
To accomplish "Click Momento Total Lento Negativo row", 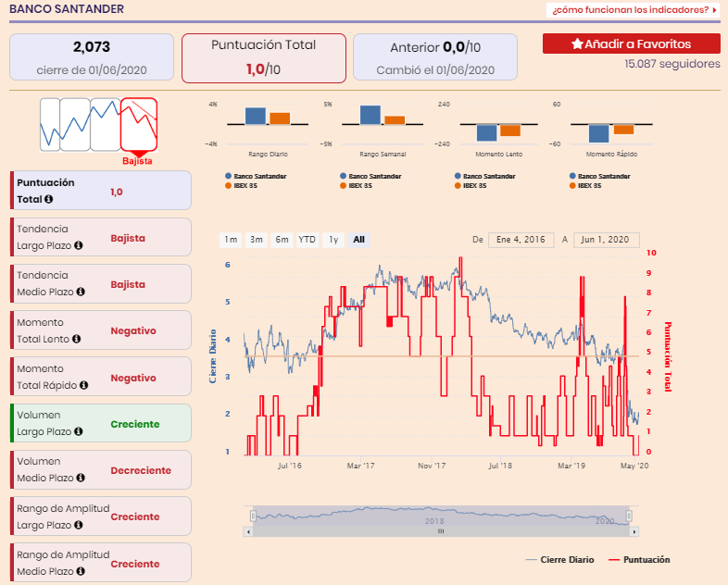I will [x=101, y=330].
